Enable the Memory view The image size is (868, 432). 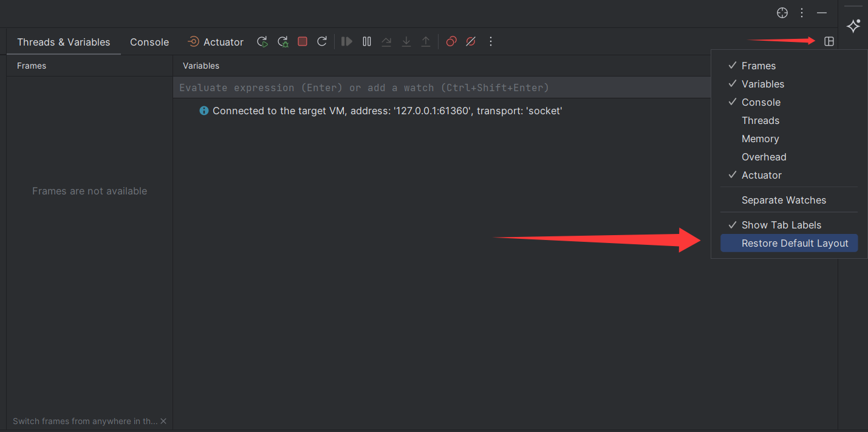[760, 139]
